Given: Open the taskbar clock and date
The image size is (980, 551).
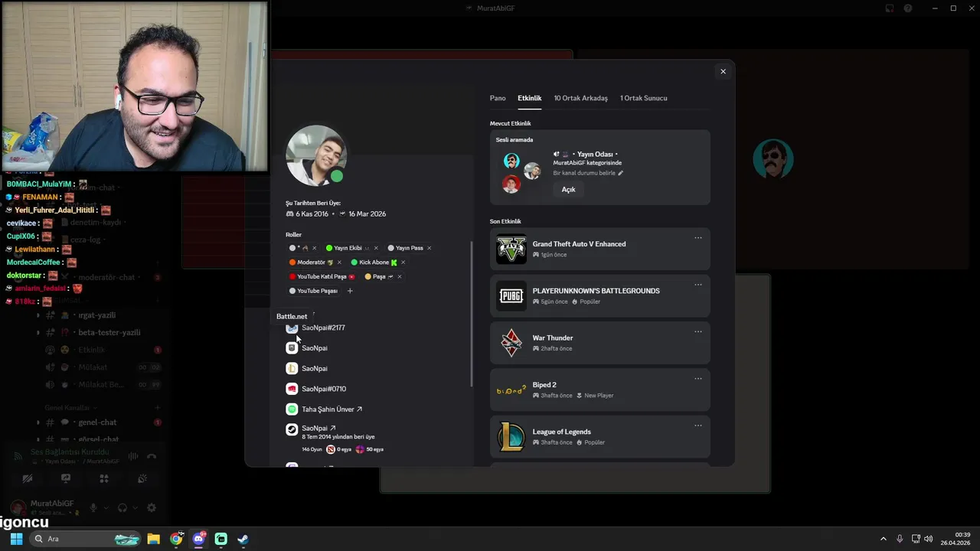Looking at the screenshot, I should click(955, 539).
